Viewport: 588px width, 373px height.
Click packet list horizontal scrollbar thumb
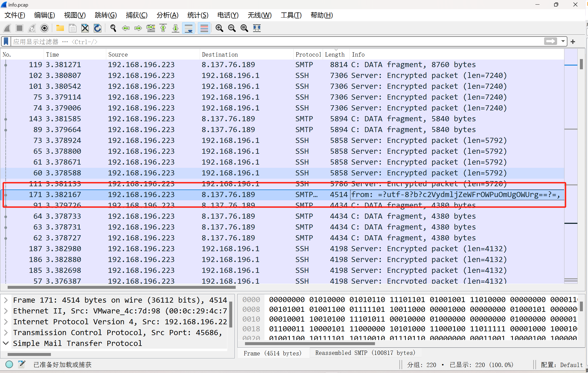click(x=122, y=287)
